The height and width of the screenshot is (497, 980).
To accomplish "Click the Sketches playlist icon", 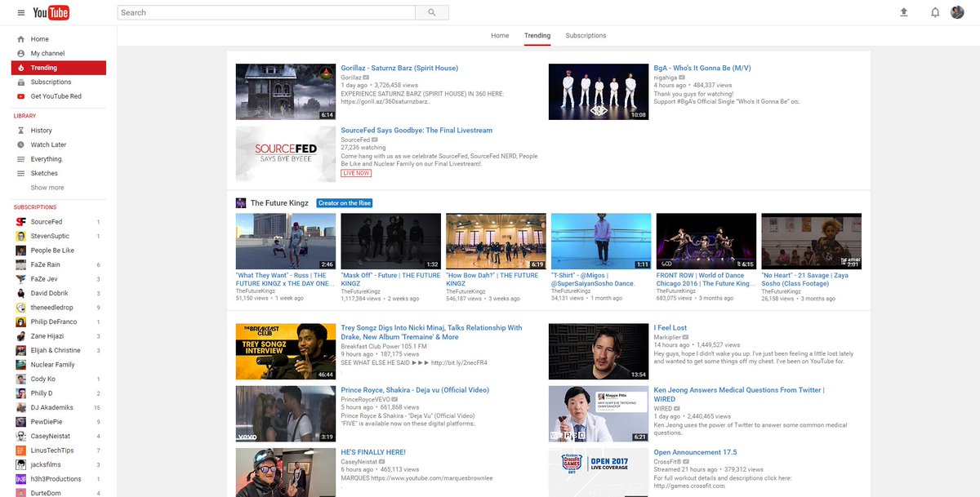I will pos(20,173).
